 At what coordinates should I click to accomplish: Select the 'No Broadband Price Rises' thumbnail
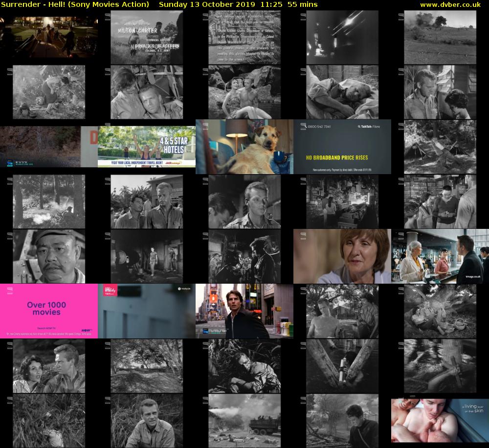pyautogui.click(x=342, y=147)
